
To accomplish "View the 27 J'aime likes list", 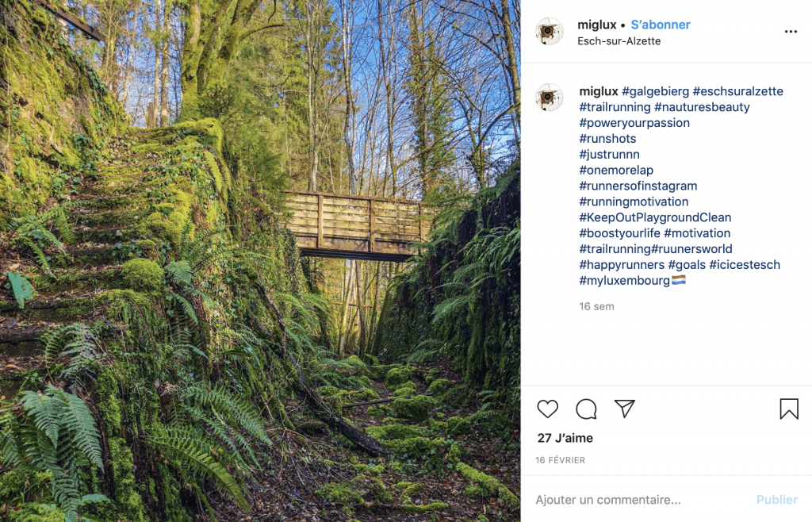I will coord(565,438).
